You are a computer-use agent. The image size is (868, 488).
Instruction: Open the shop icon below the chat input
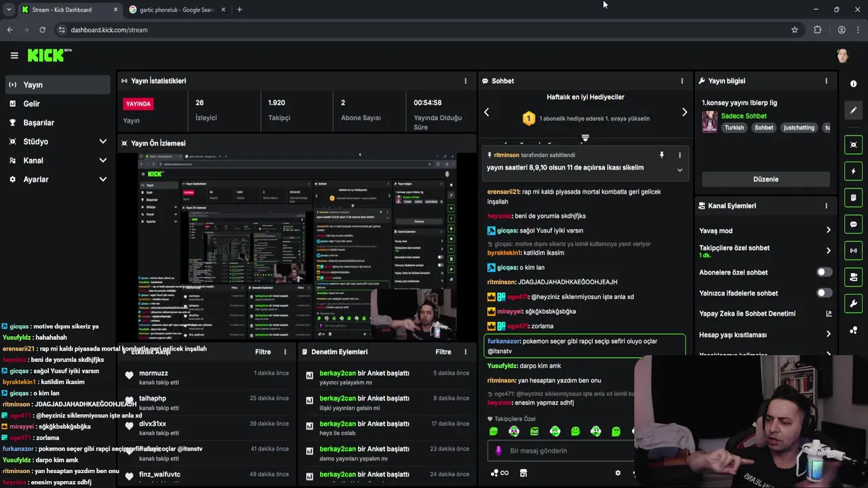coord(523,473)
